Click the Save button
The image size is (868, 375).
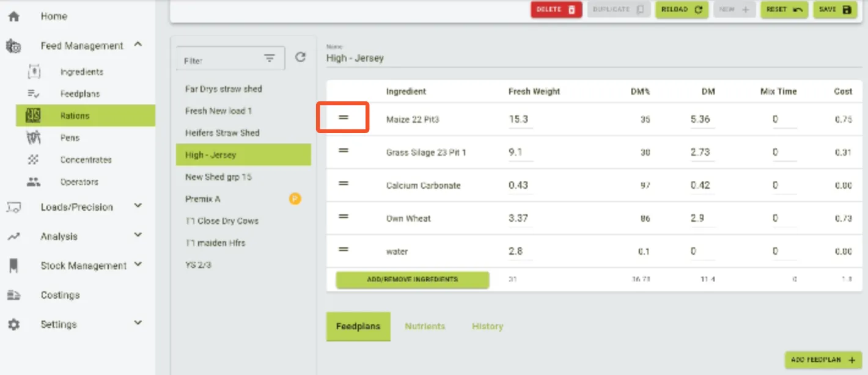click(835, 10)
